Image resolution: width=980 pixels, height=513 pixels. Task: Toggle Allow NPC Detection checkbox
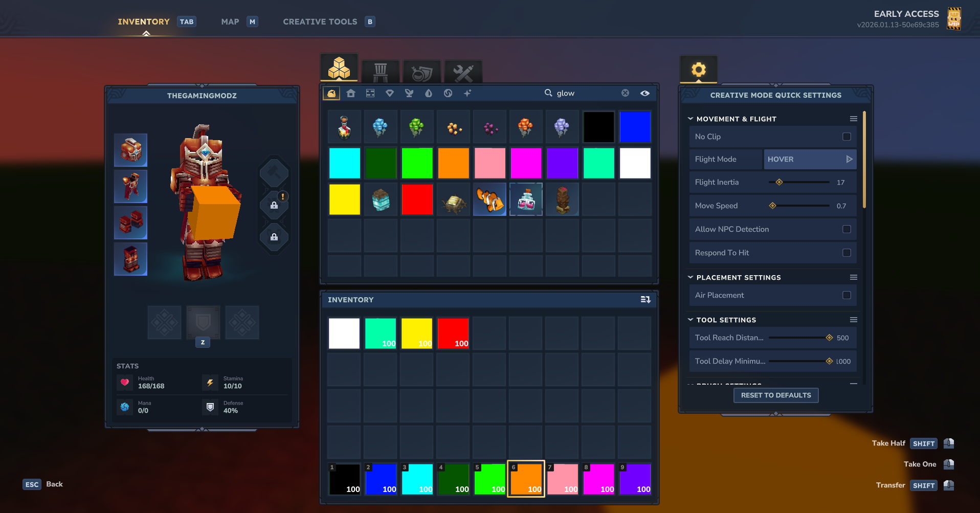tap(847, 229)
